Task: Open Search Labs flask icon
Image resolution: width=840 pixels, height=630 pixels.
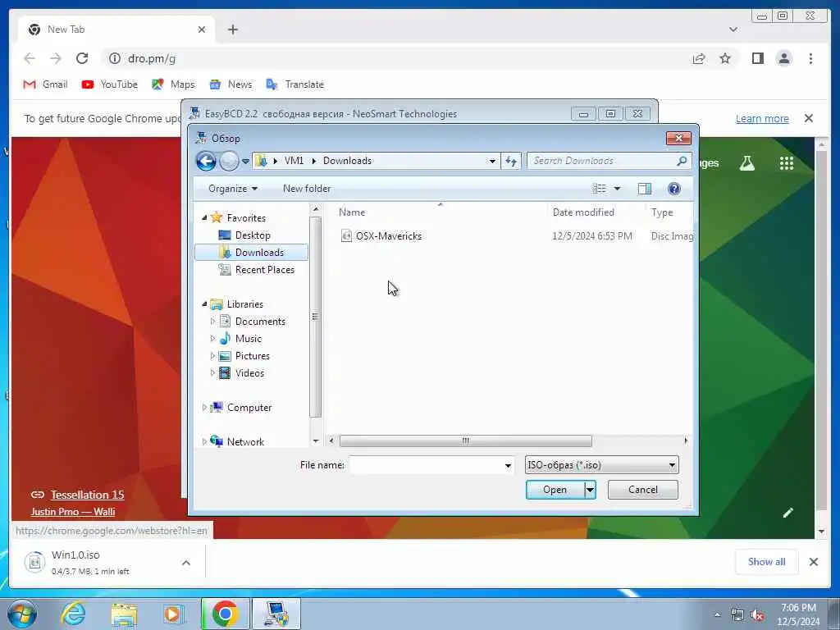Action: 746,163
